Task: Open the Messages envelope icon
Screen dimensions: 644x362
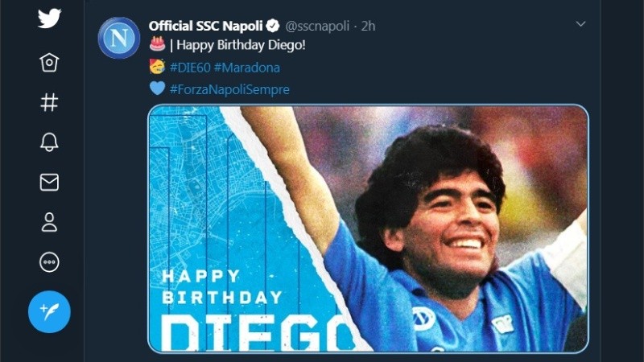Action: coord(49,183)
